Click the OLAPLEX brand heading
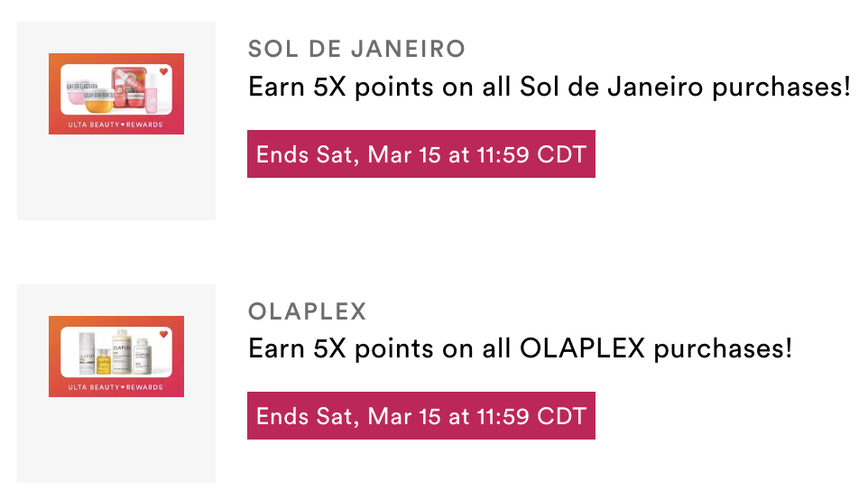 (308, 311)
